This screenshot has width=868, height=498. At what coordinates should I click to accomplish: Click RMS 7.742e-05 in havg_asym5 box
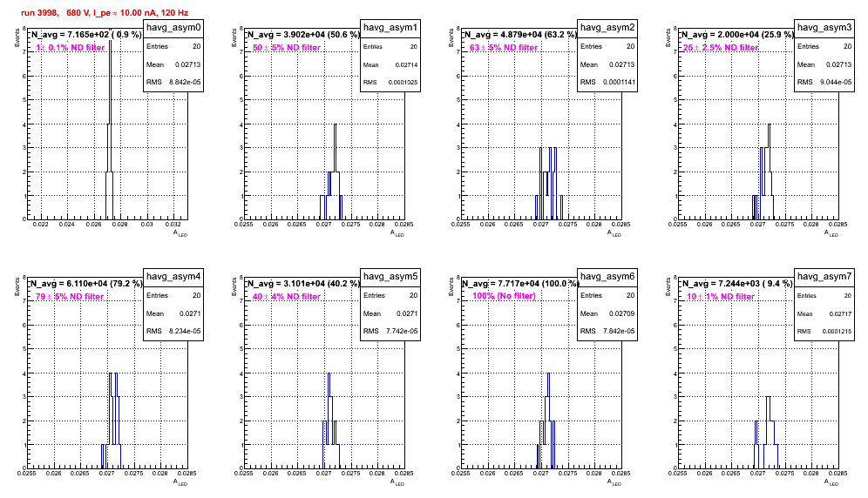(x=390, y=331)
